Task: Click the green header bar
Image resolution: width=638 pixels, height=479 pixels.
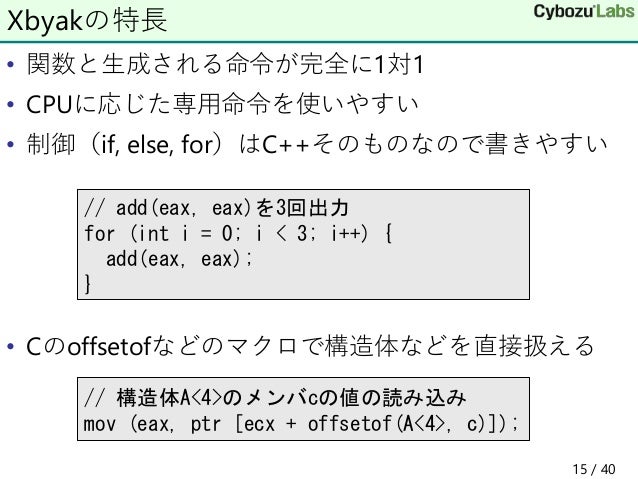Action: pos(319,21)
